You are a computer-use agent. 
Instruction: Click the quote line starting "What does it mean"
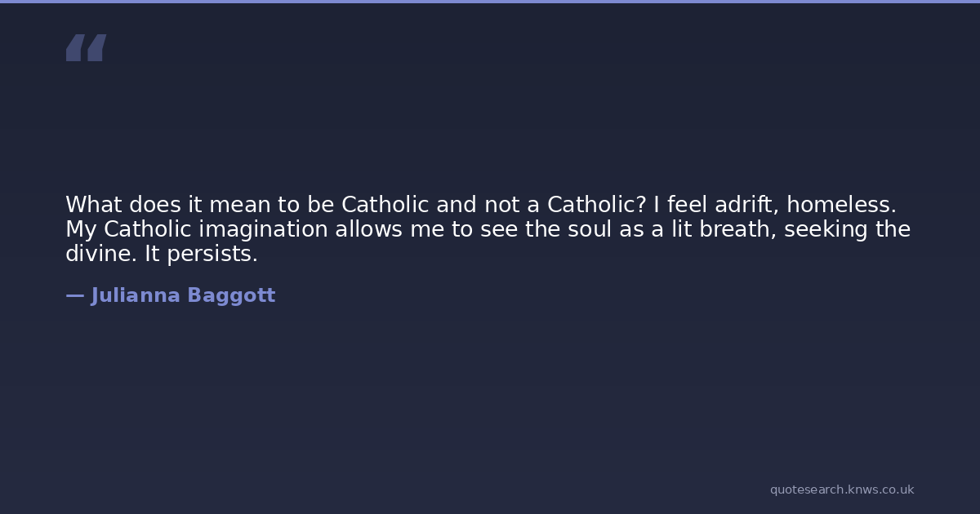click(x=480, y=205)
